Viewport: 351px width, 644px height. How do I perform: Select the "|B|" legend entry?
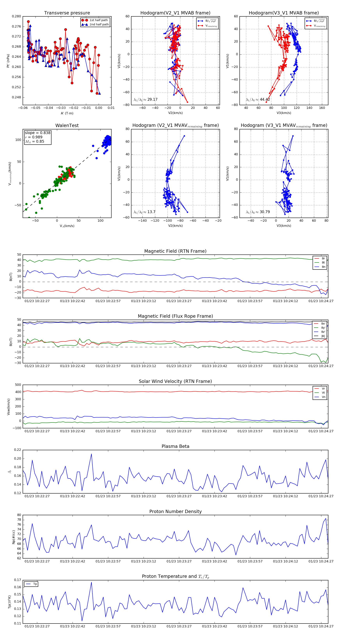[x=320, y=336]
